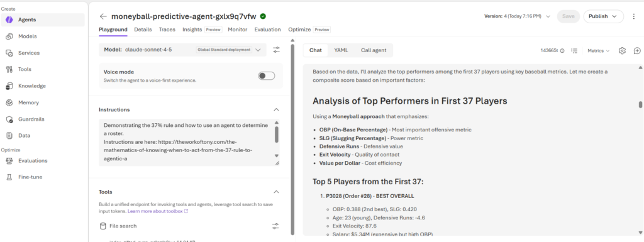Image resolution: width=644 pixels, height=242 pixels.
Task: Click the Save button
Action: (568, 16)
